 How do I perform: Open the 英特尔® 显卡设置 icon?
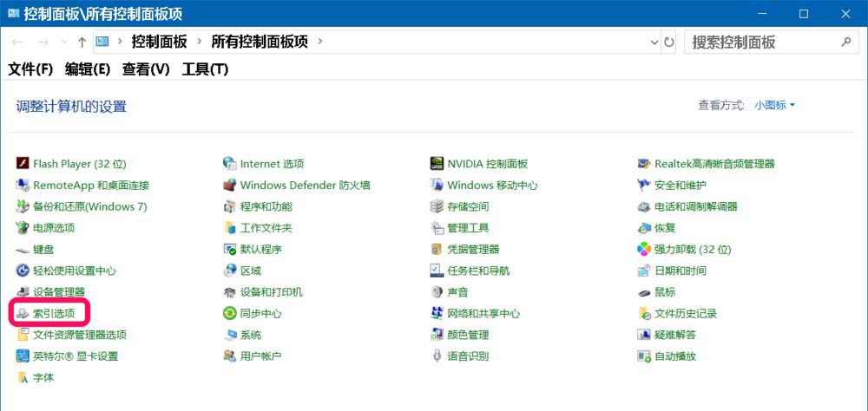[23, 356]
